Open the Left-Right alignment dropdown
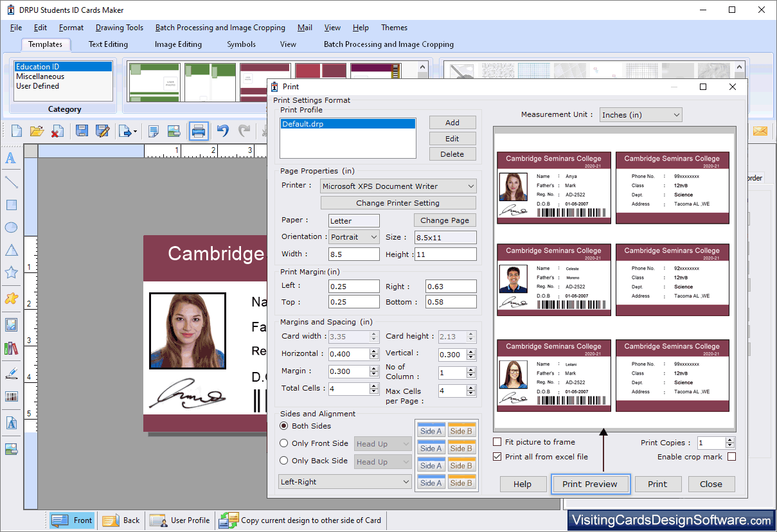777x532 pixels. click(344, 481)
